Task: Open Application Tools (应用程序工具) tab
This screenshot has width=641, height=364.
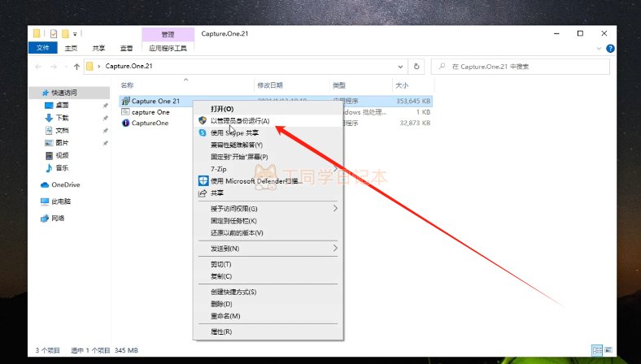Action: click(168, 48)
